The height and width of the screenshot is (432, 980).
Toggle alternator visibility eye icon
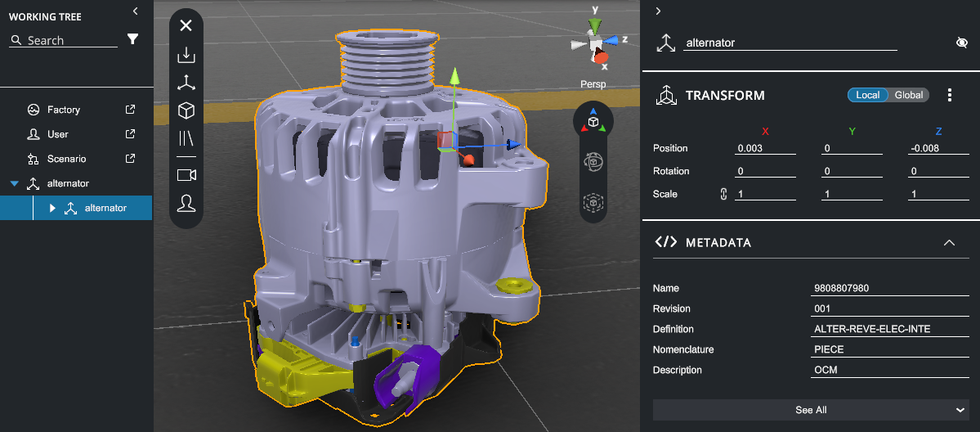962,43
